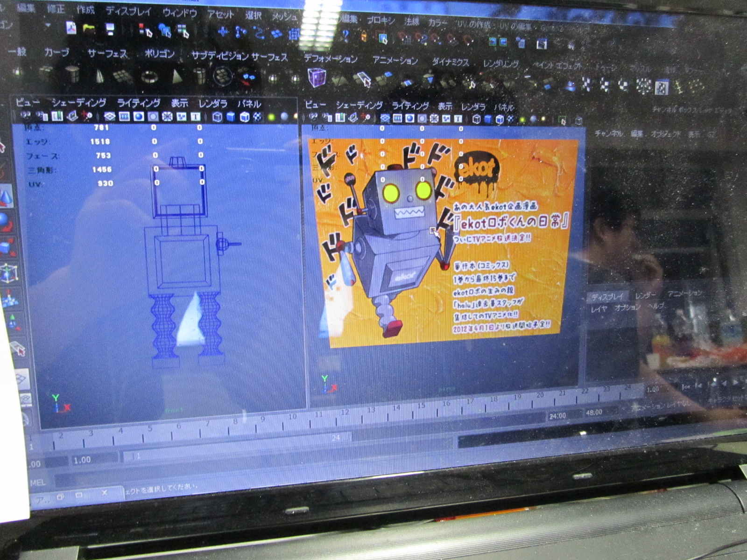Click the Save Scene icon
Screen dimensions: 747x560
110,29
